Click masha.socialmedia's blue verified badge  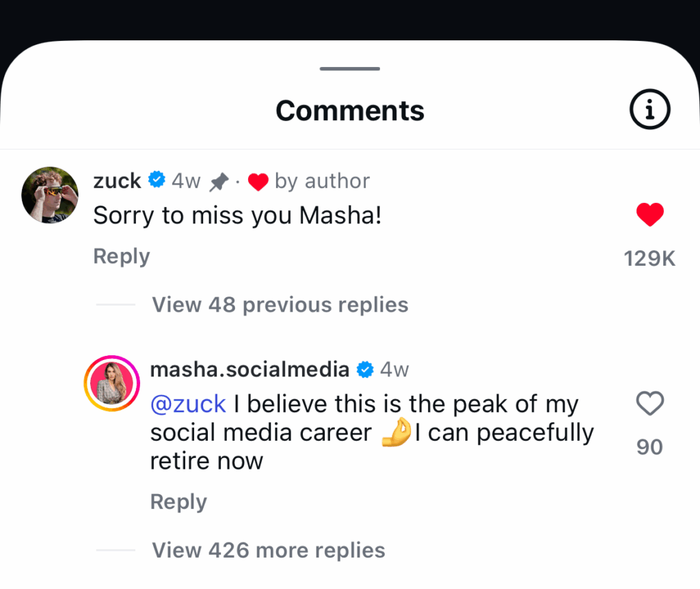pos(366,370)
